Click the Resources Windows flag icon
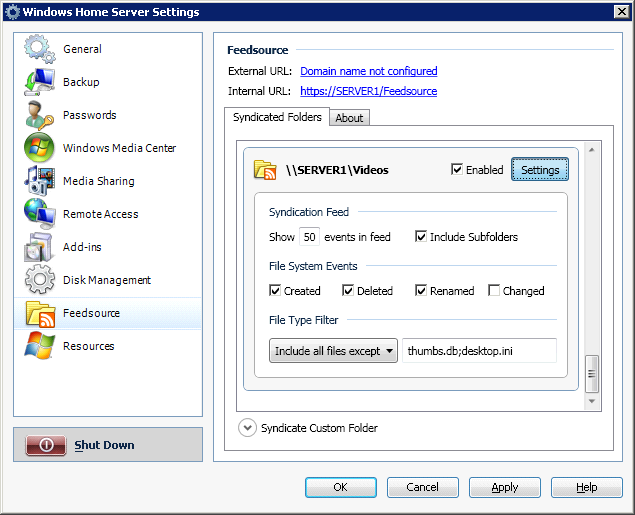 tap(39, 345)
